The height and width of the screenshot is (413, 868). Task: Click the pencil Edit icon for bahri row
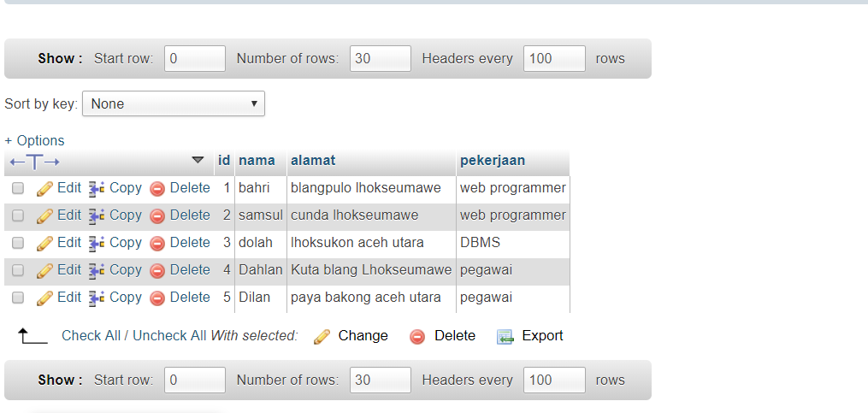coord(44,188)
